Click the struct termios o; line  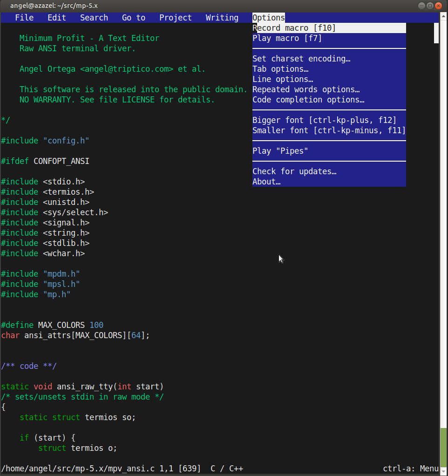[78, 448]
